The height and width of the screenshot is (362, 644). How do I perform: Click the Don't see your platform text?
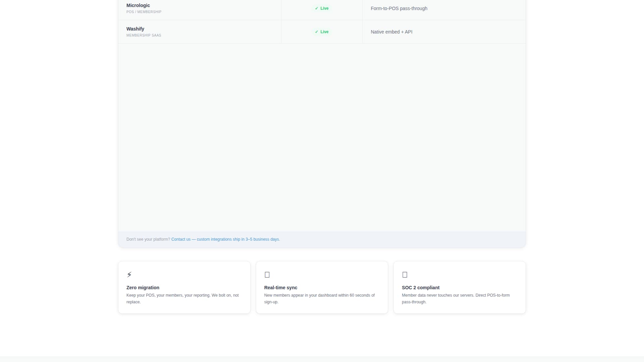click(148, 239)
